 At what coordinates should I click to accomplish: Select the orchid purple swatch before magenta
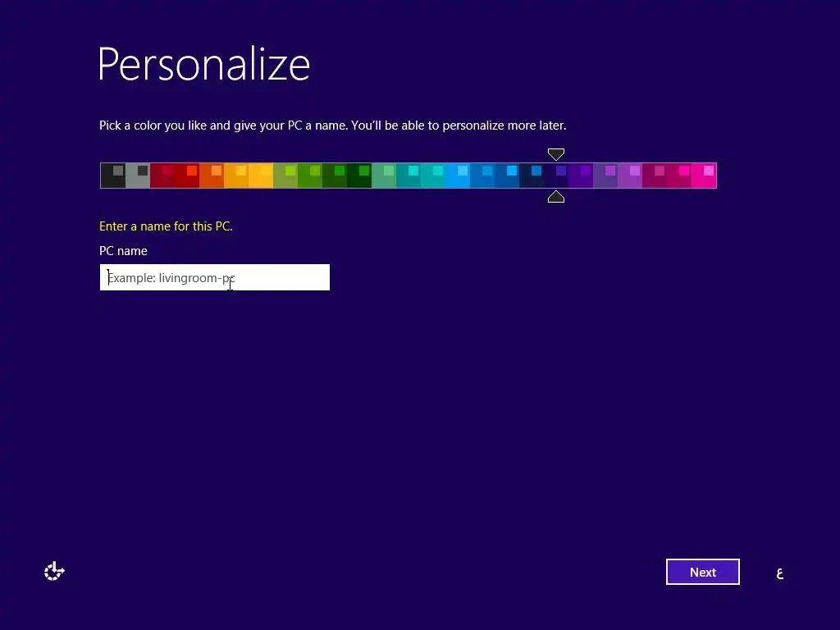tap(630, 176)
